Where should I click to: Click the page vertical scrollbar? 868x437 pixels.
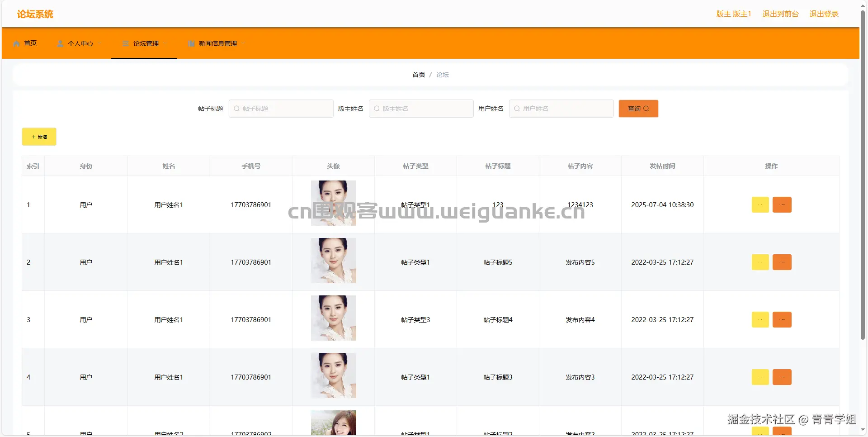(x=863, y=174)
